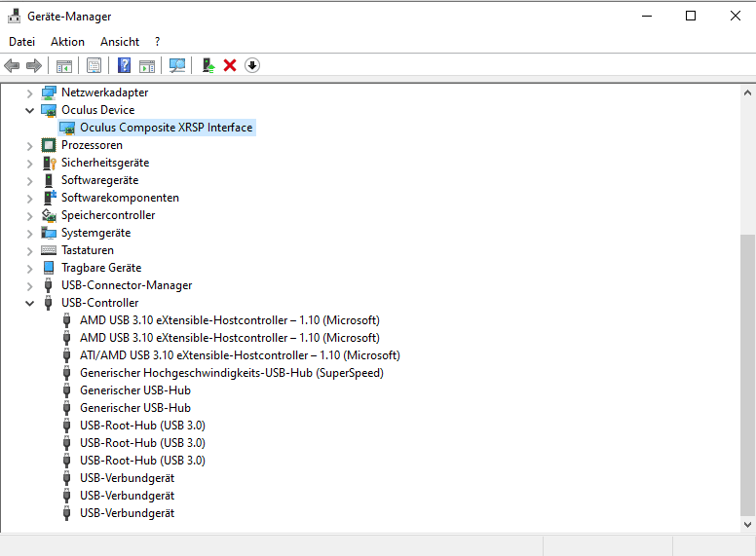Click the scrollbar down arrow
The height and width of the screenshot is (556, 756).
pos(747,525)
